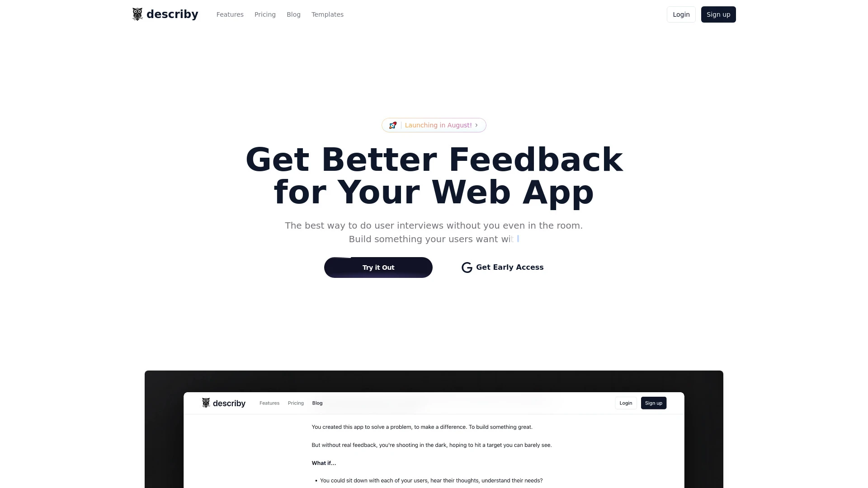Click the Login button in navbar
868x488 pixels.
coord(681,14)
